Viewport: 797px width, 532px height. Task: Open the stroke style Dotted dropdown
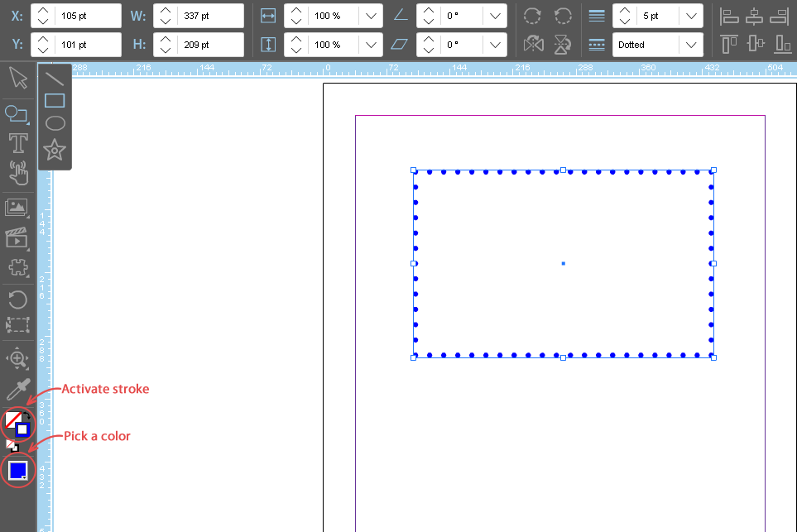(690, 45)
